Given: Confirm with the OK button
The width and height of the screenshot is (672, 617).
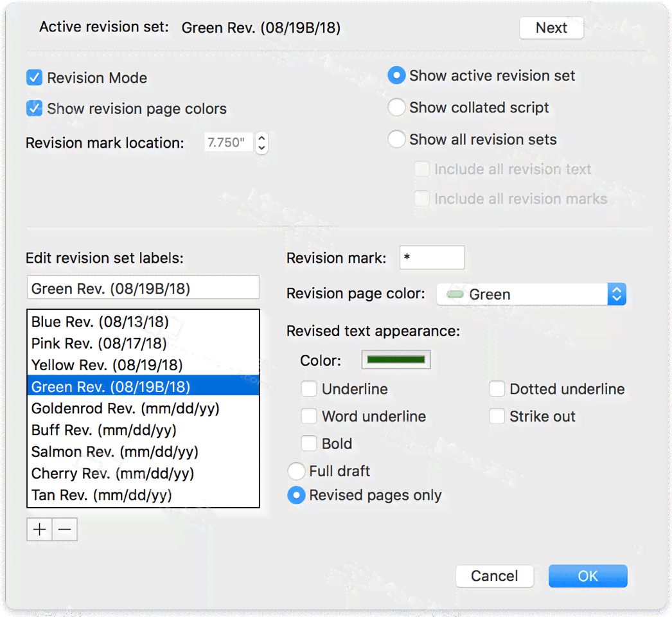Looking at the screenshot, I should [588, 576].
